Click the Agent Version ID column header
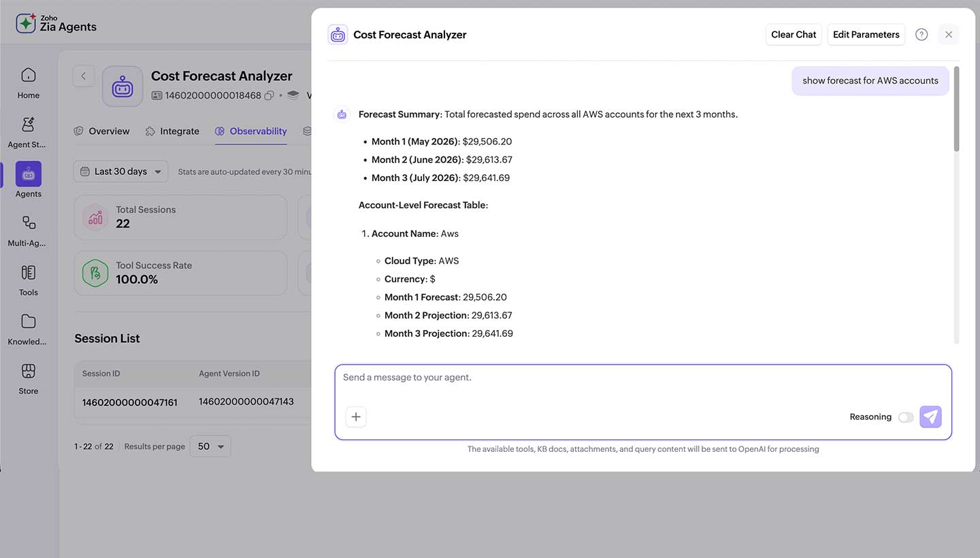 [229, 374]
